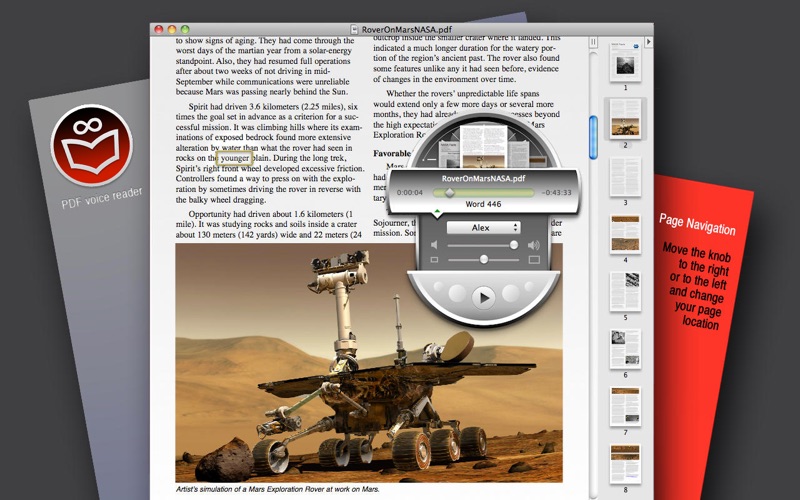Close the PDF window with the red button
Screen dimensions: 800x500
coord(159,30)
